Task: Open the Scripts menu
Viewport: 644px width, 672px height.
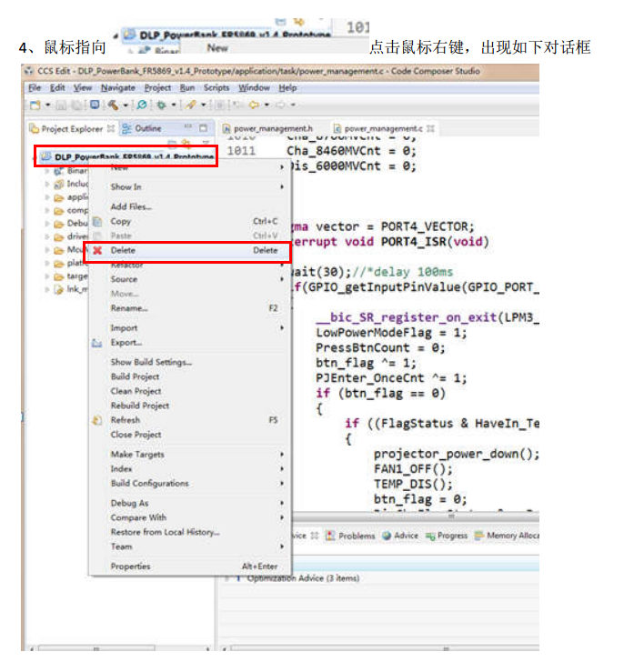Action: (x=216, y=88)
